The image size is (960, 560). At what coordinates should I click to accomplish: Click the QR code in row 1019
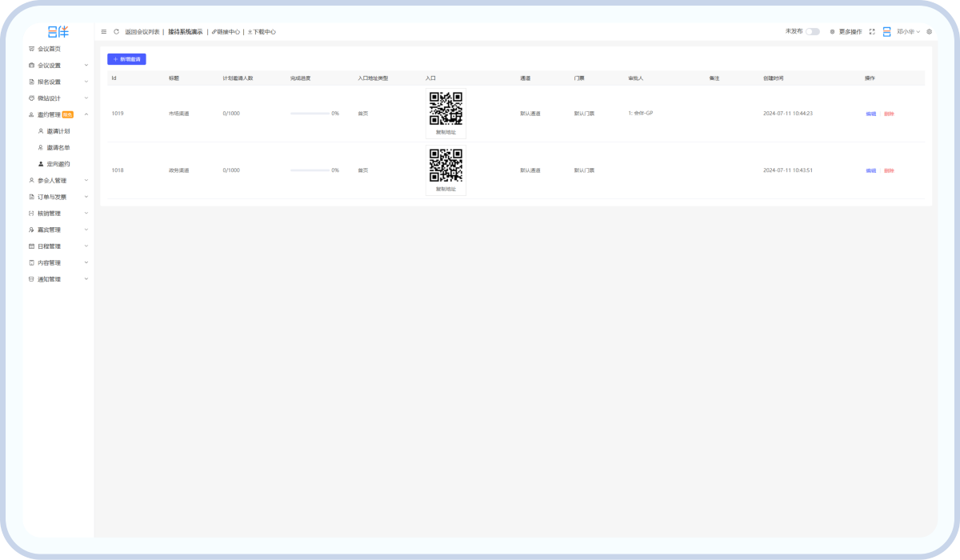pos(446,109)
